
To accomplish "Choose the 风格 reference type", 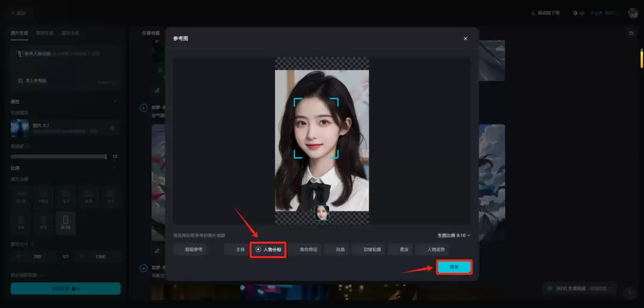I will click(339, 250).
